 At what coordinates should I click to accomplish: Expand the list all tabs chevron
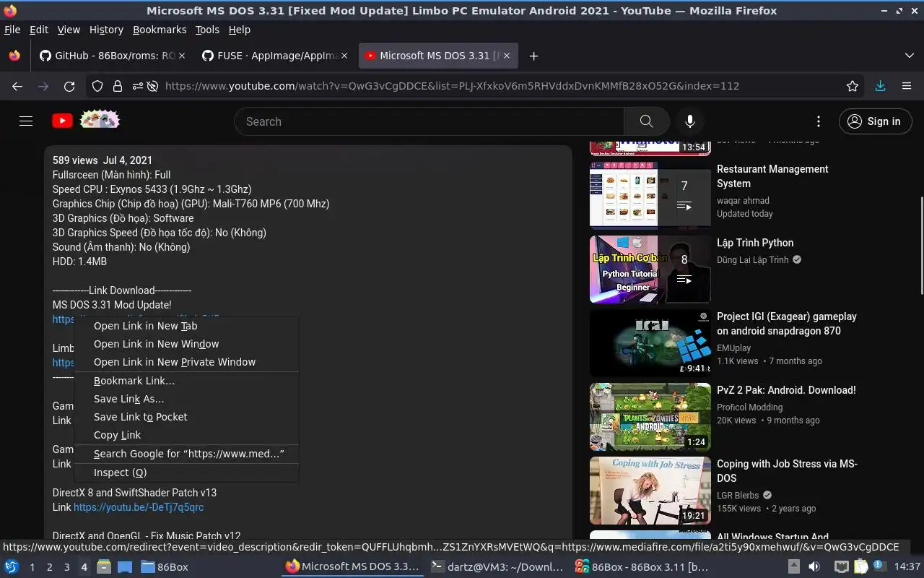[909, 56]
